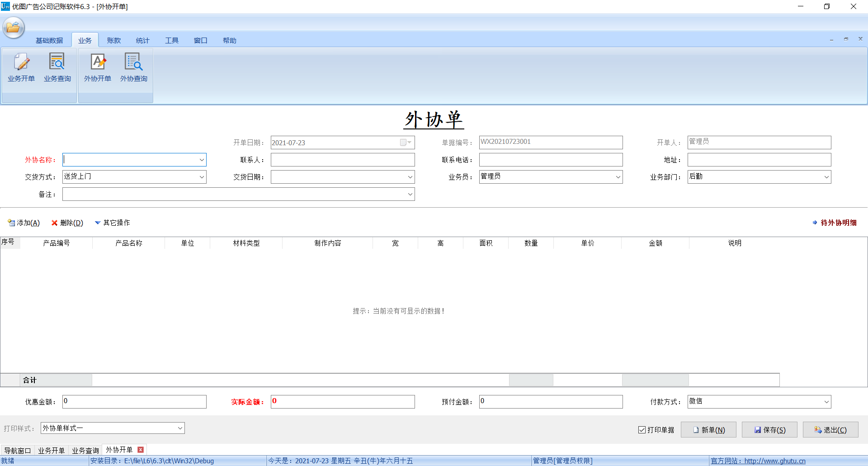
Task: Expand the 交货日期 dropdown
Action: 410,177
